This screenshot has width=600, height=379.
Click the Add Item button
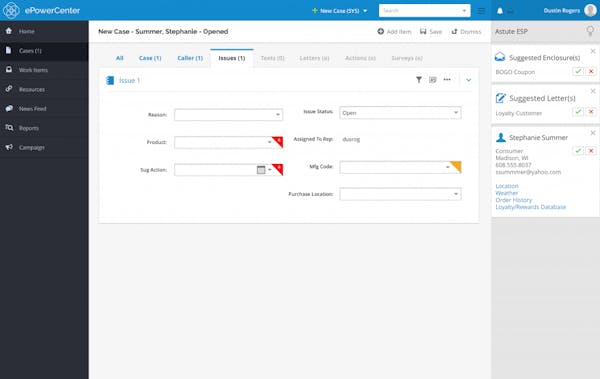tap(394, 32)
